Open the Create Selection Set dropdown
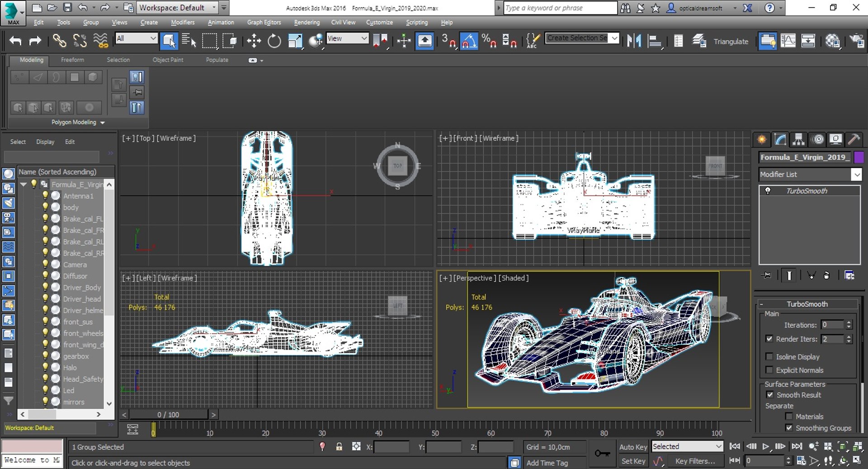 (x=582, y=38)
